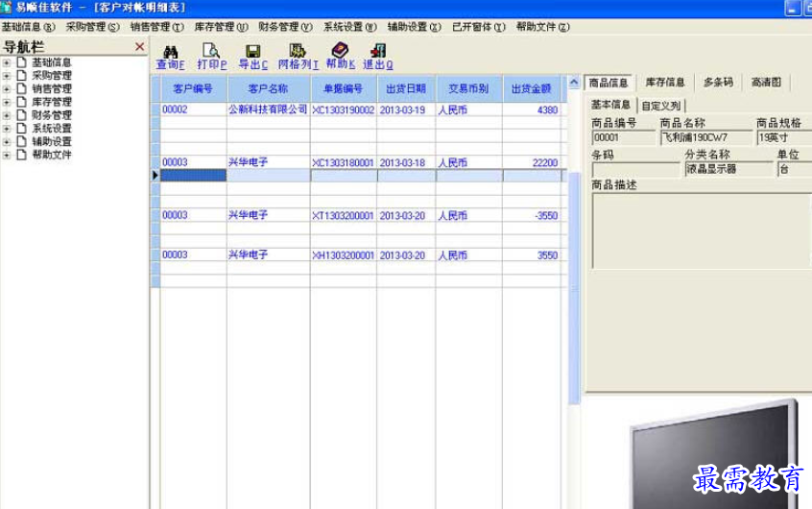
Task: Click the grid scrollbar up arrow
Action: point(574,82)
